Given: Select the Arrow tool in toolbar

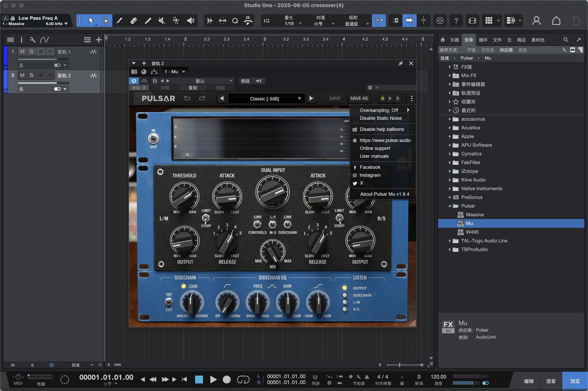Looking at the screenshot, I should tap(91, 20).
